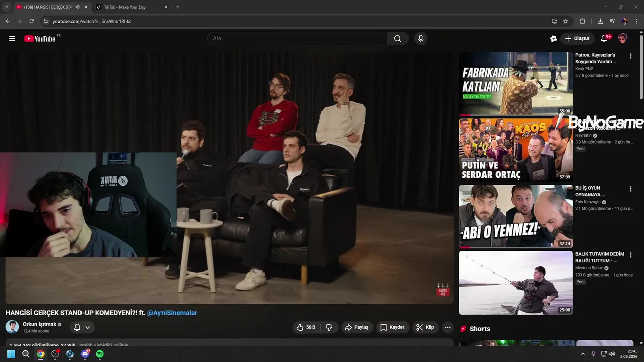
Task: Expand the subscription notification bell dropdown
Action: (x=82, y=327)
